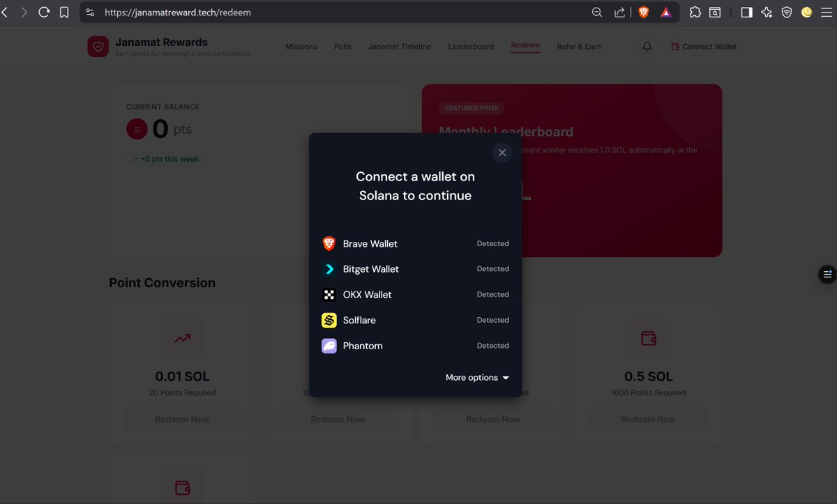
Task: Click the Point Conversion heading
Action: pyautogui.click(x=162, y=283)
